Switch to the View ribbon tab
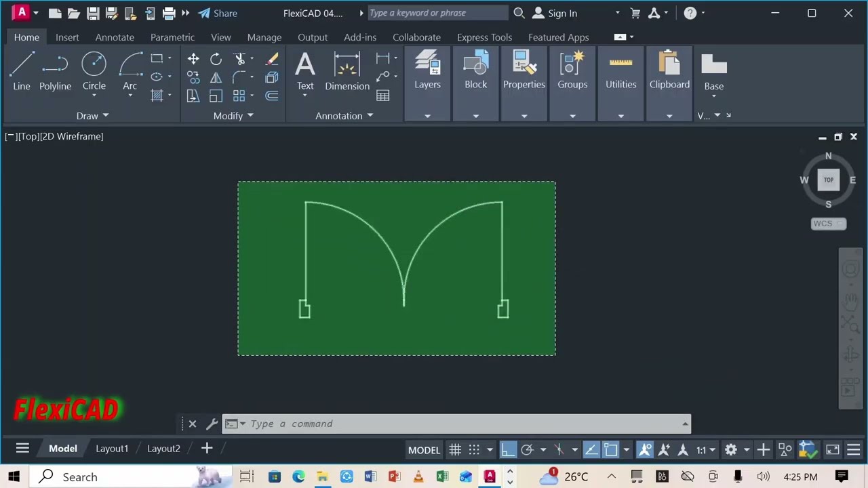 point(220,37)
